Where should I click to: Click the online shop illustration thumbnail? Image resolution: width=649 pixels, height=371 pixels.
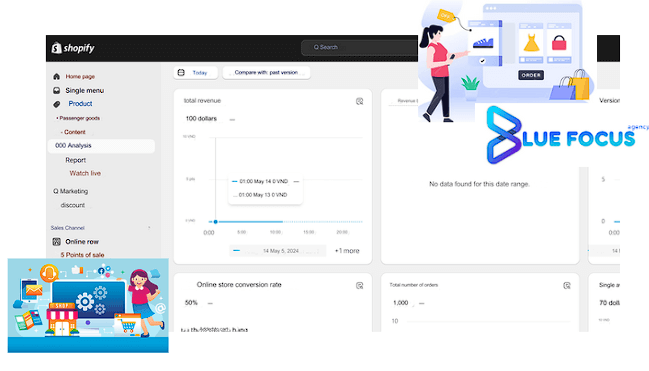coord(88,306)
